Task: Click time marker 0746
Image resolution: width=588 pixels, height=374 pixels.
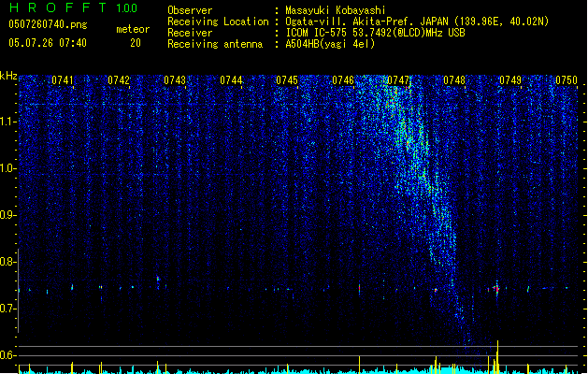Action: pos(343,80)
